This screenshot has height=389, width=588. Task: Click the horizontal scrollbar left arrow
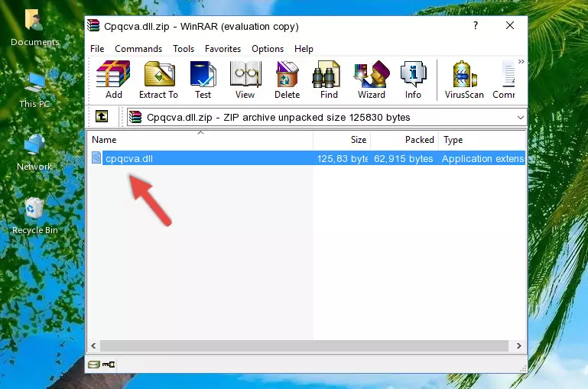pyautogui.click(x=94, y=345)
